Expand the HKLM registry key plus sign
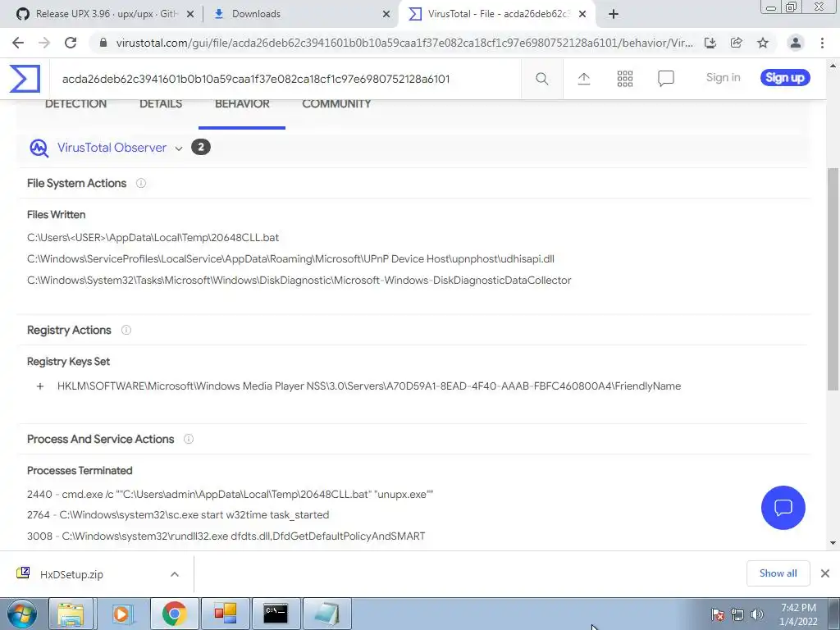 coord(39,386)
